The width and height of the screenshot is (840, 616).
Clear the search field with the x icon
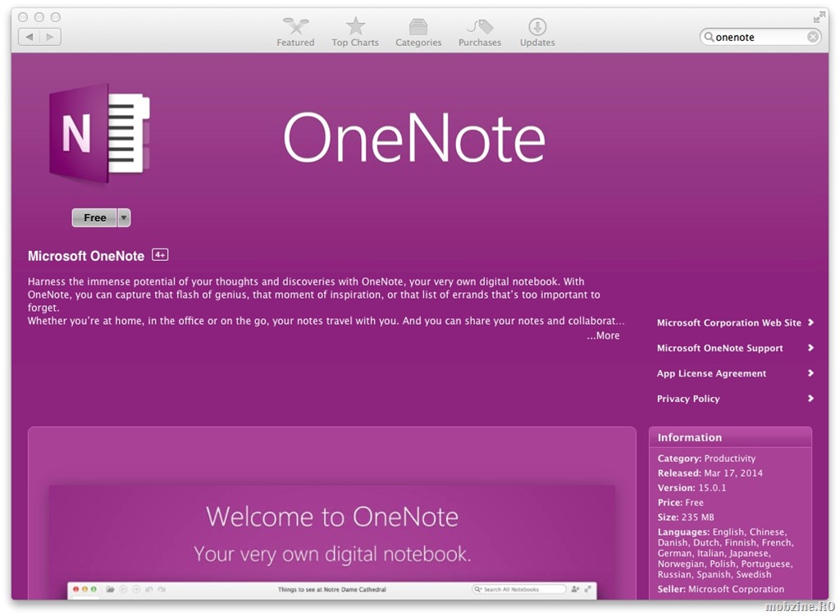[813, 37]
